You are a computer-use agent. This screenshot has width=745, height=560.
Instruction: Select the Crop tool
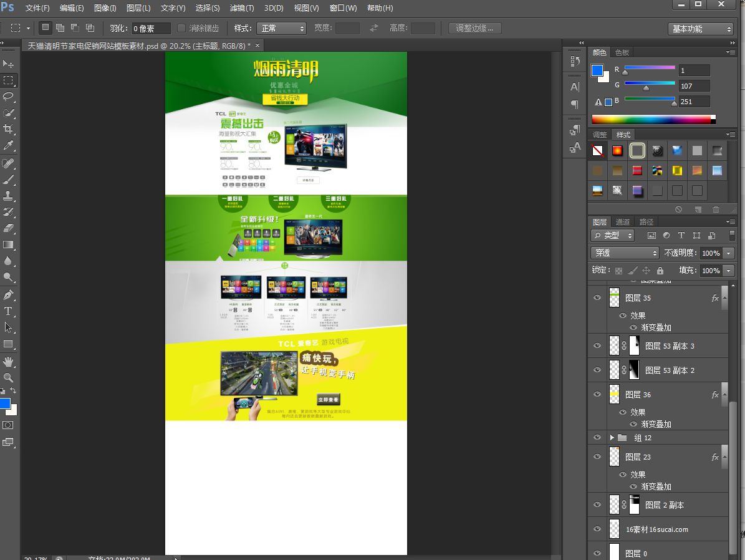[x=9, y=129]
